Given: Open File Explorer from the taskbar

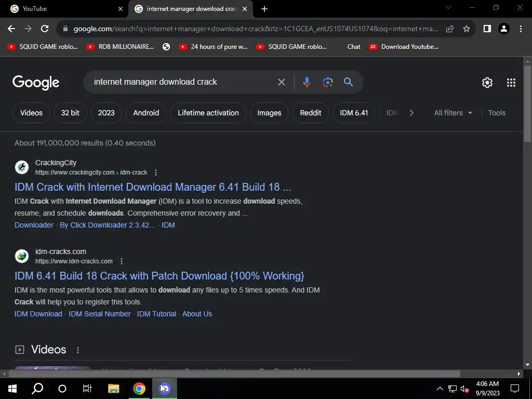Looking at the screenshot, I should [x=113, y=389].
